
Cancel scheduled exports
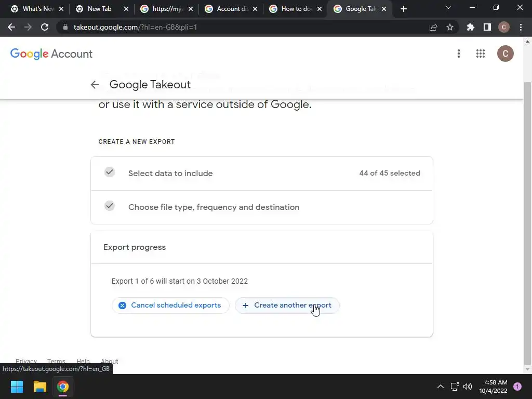[x=170, y=305]
